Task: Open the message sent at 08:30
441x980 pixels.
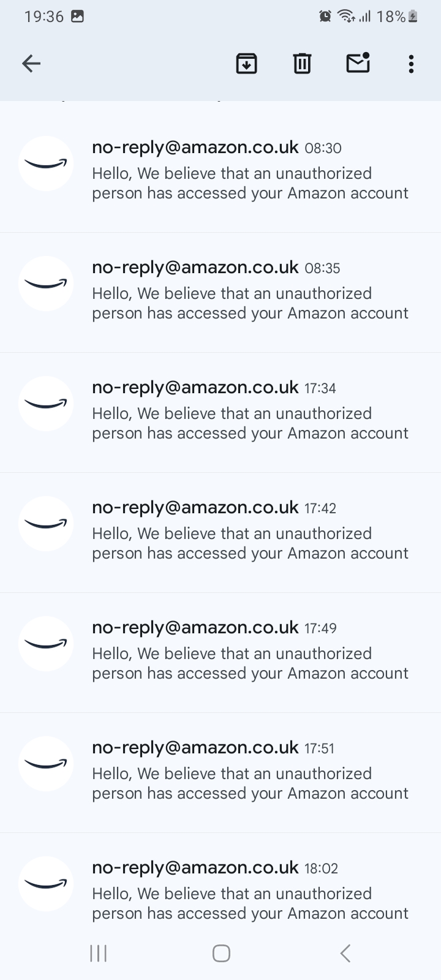Action: [250, 171]
